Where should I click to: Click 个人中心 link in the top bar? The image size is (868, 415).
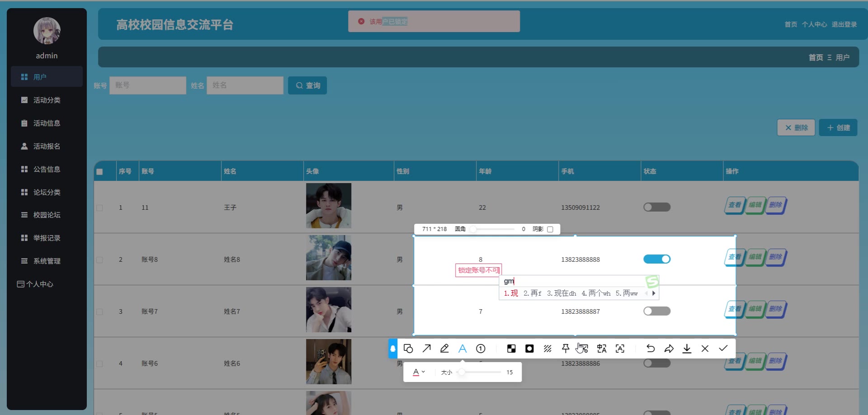point(814,24)
